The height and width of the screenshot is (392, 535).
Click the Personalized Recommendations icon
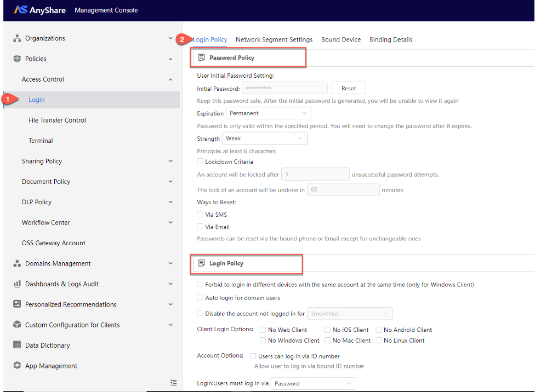click(x=17, y=304)
